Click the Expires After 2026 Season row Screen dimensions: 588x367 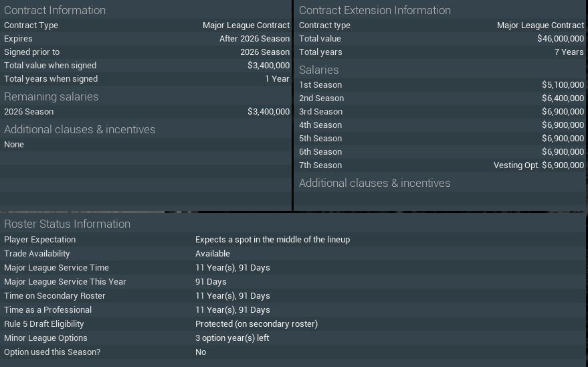coord(146,39)
